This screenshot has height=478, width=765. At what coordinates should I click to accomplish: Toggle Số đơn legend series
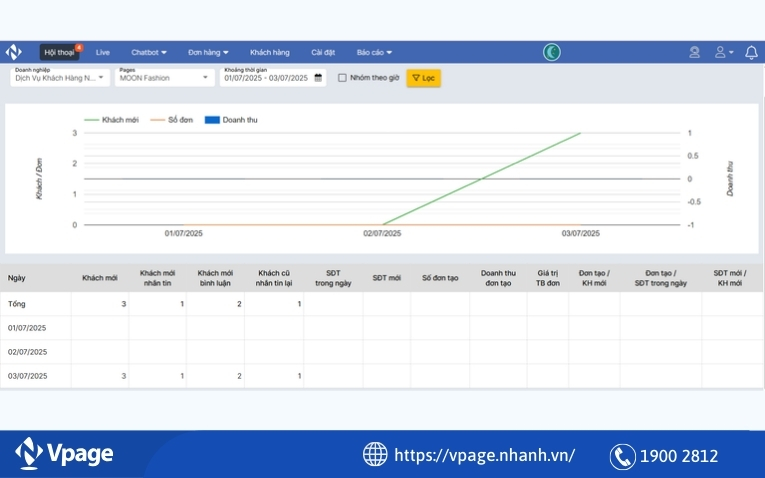(x=172, y=119)
